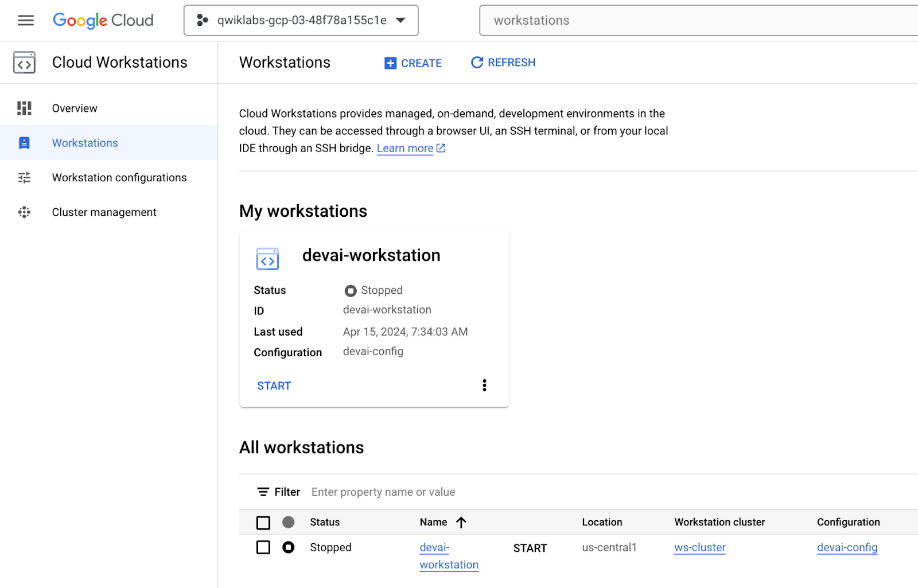Click the Filter icon in table

(x=263, y=492)
